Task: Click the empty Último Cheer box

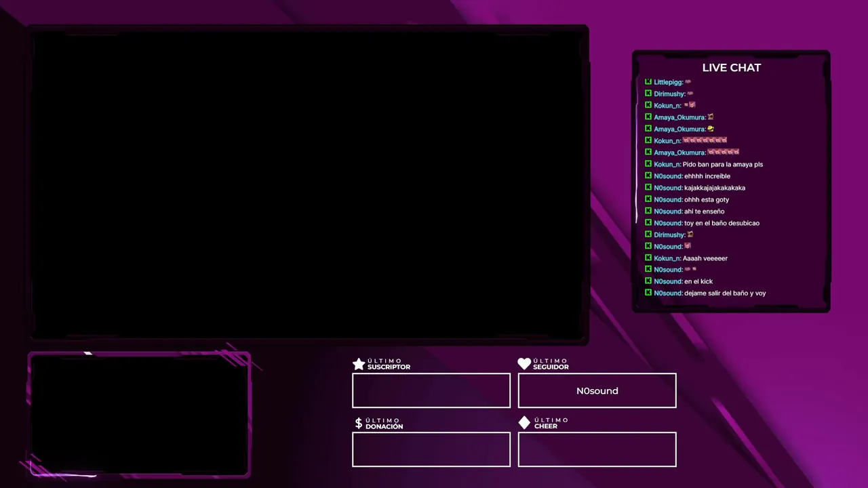Action: coord(597,449)
